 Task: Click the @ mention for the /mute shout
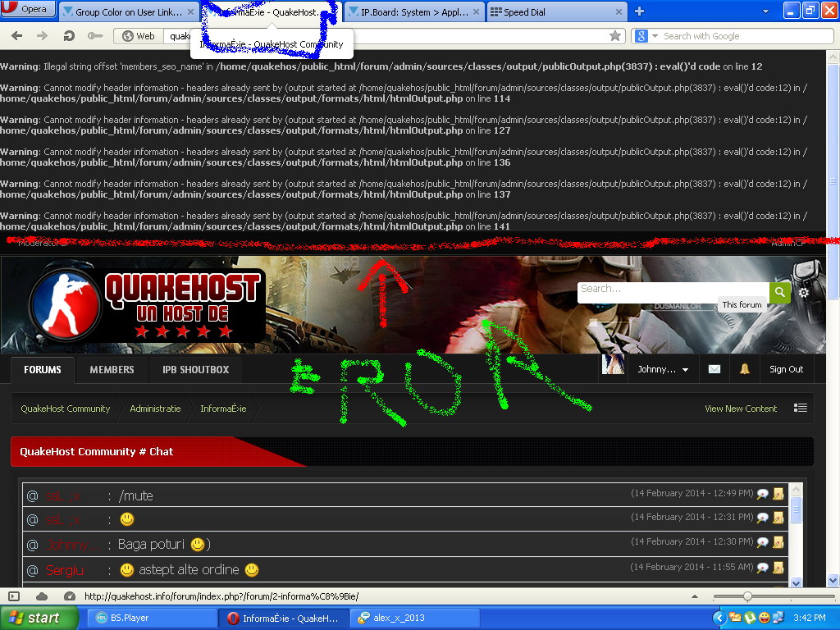click(33, 496)
